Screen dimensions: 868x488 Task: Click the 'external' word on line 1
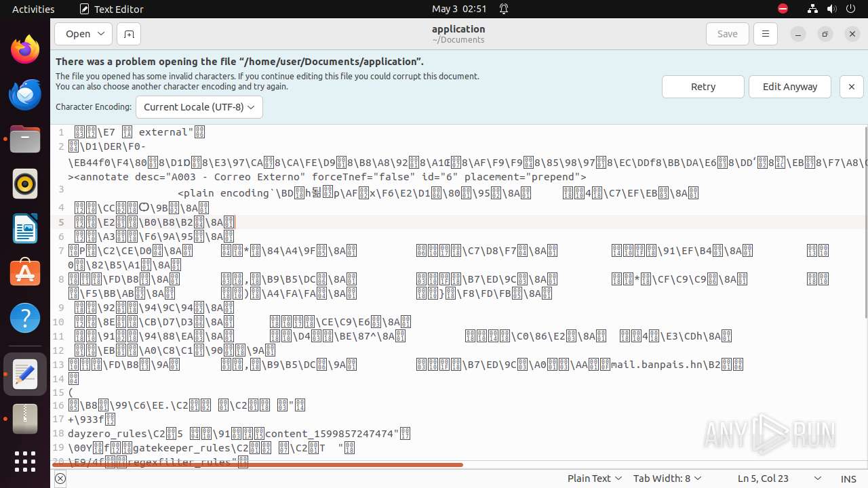pos(163,132)
